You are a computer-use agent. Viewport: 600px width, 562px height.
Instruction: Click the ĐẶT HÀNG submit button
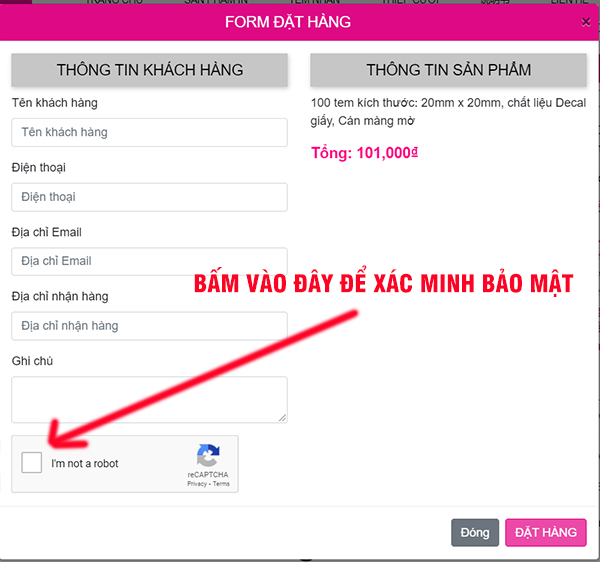tap(546, 532)
